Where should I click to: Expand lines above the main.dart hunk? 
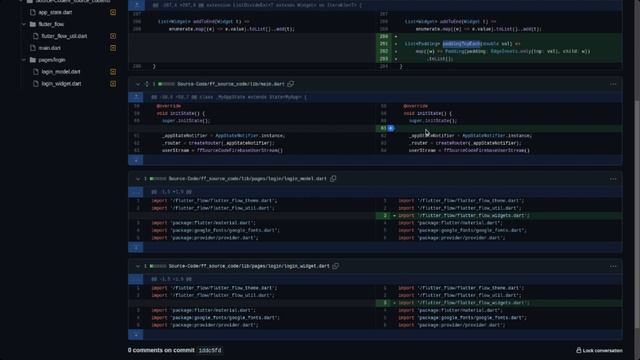[x=136, y=97]
